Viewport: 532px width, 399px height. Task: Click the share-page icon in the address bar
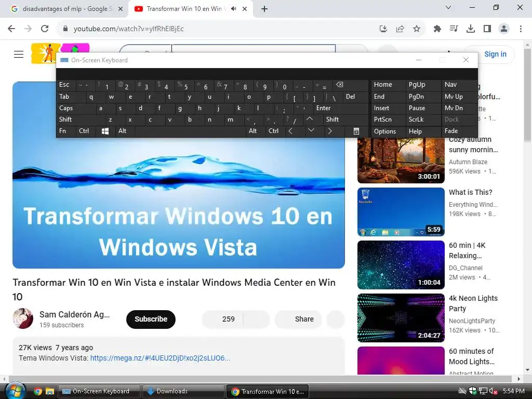click(400, 29)
